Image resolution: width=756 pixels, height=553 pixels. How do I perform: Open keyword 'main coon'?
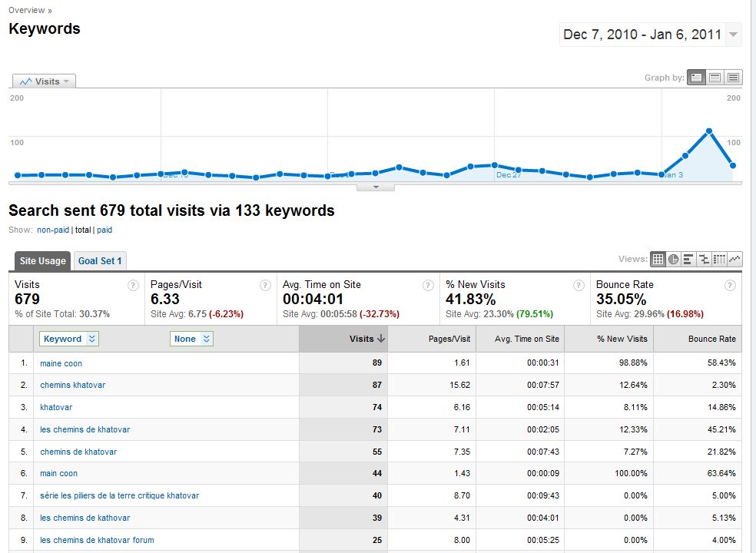tap(59, 473)
